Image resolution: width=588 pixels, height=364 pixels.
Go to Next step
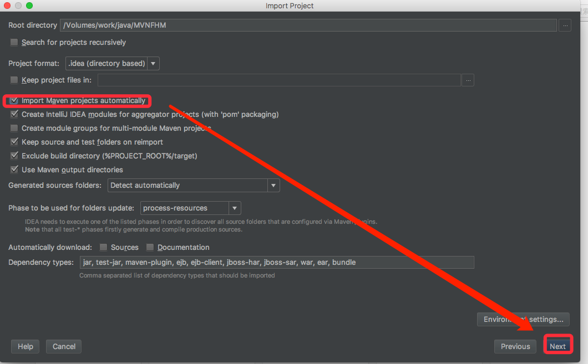click(x=557, y=346)
